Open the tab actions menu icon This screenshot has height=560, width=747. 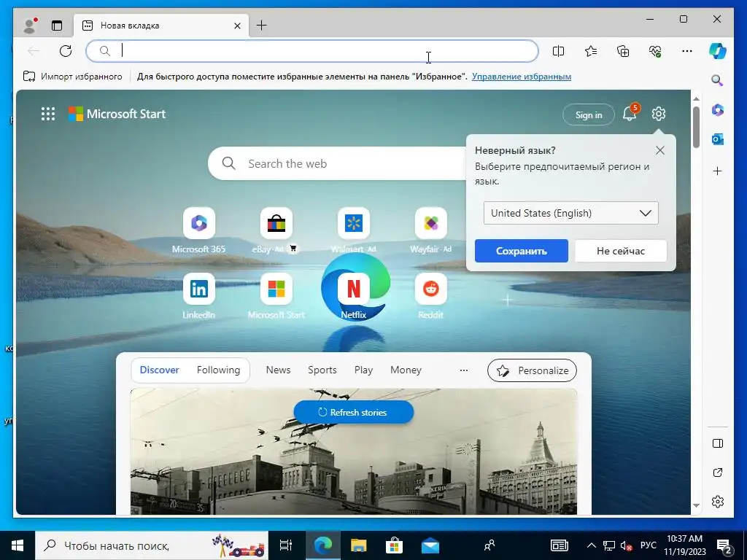click(57, 26)
